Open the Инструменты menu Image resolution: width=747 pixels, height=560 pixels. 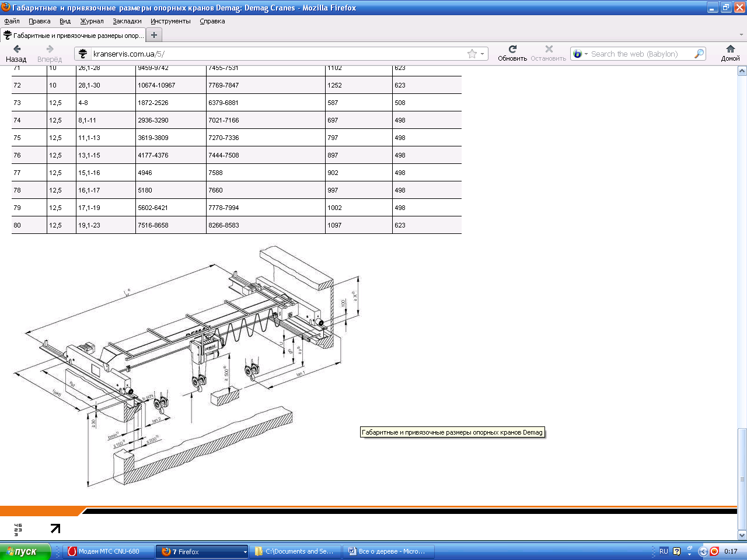tap(170, 21)
